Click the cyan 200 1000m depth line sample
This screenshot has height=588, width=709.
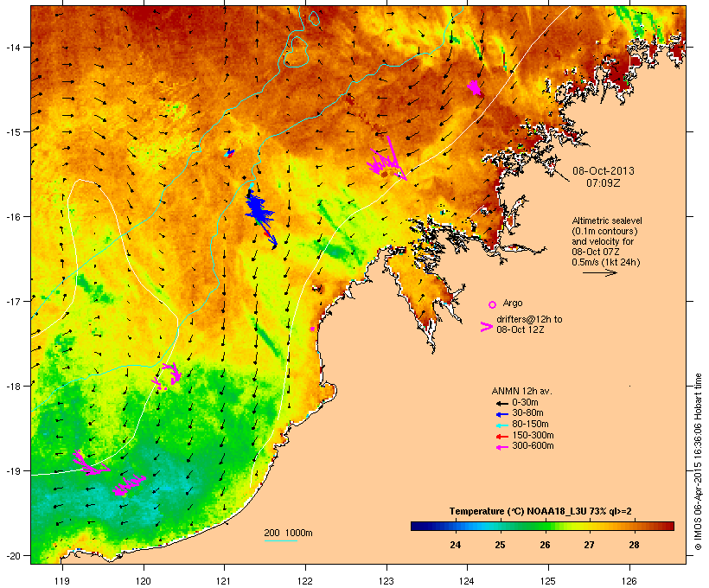click(x=280, y=540)
